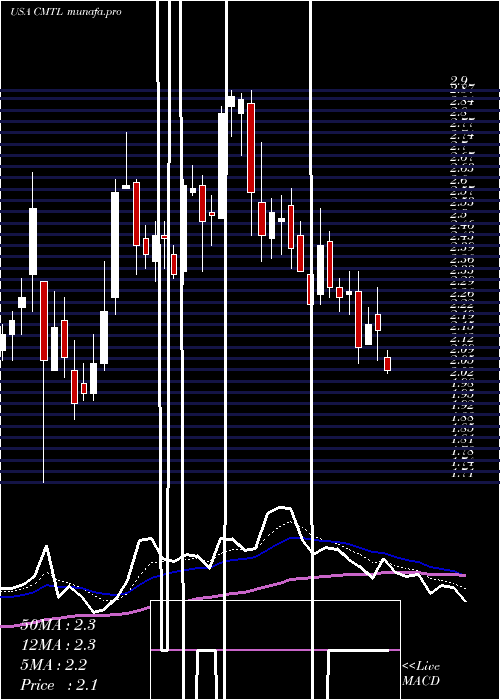Click the 2.26 price axis label
This screenshot has height=700, width=500.
[462, 294]
